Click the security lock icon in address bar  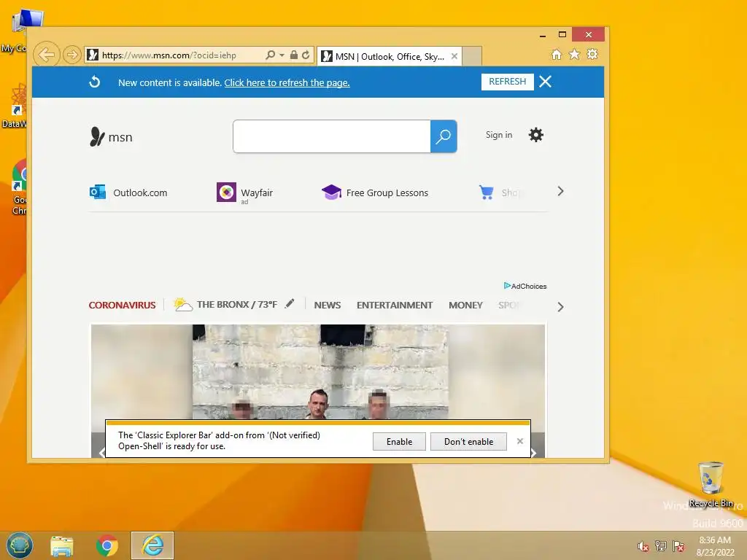(x=294, y=55)
